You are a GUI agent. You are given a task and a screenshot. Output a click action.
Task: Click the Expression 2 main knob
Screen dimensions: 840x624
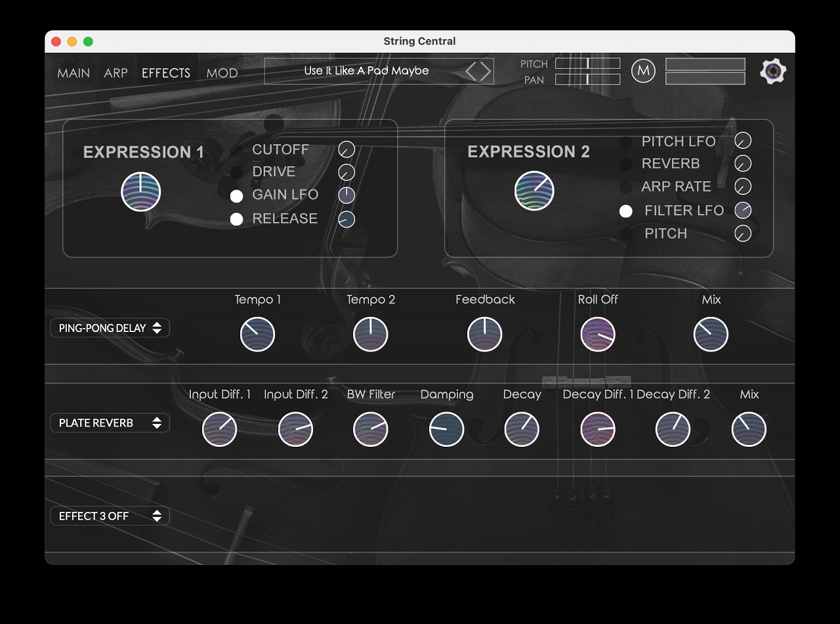click(534, 191)
